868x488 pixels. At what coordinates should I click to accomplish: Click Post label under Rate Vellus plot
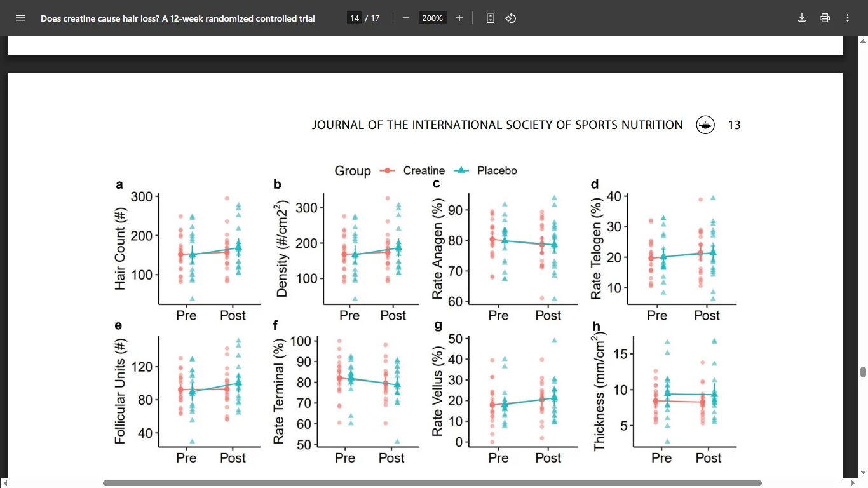tap(548, 458)
